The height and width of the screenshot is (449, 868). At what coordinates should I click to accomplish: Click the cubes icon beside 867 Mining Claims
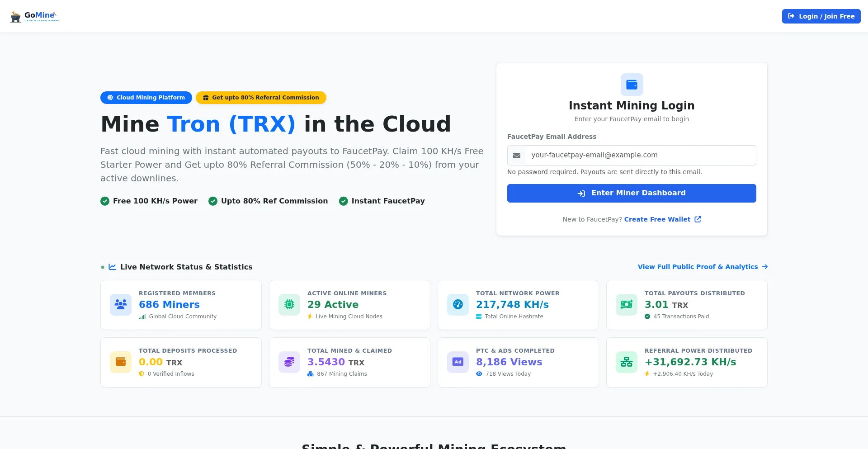point(311,374)
